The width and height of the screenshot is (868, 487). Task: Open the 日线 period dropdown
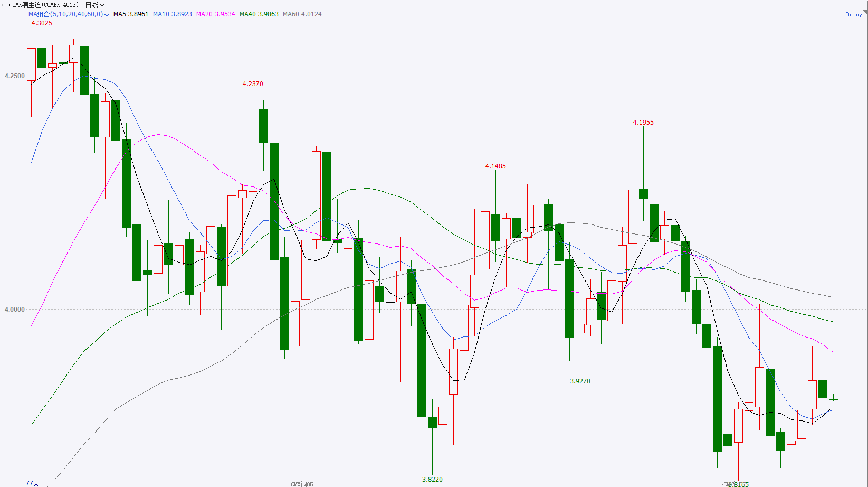point(95,5)
